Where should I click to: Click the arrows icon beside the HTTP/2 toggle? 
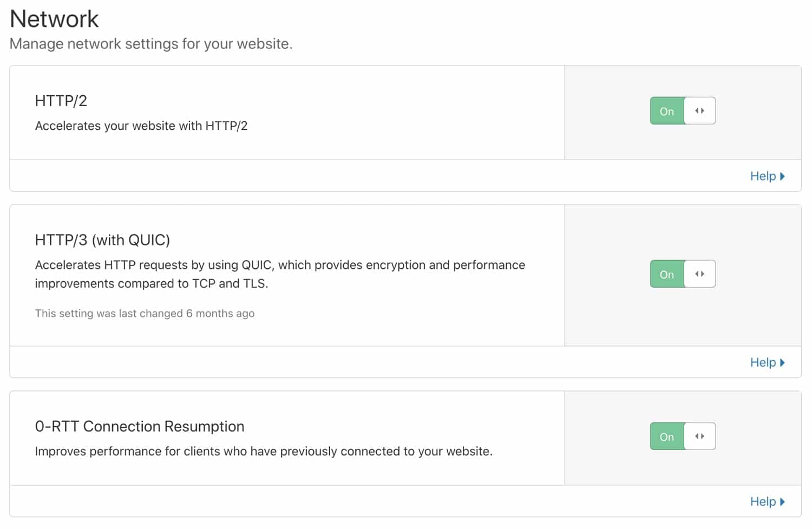(699, 110)
